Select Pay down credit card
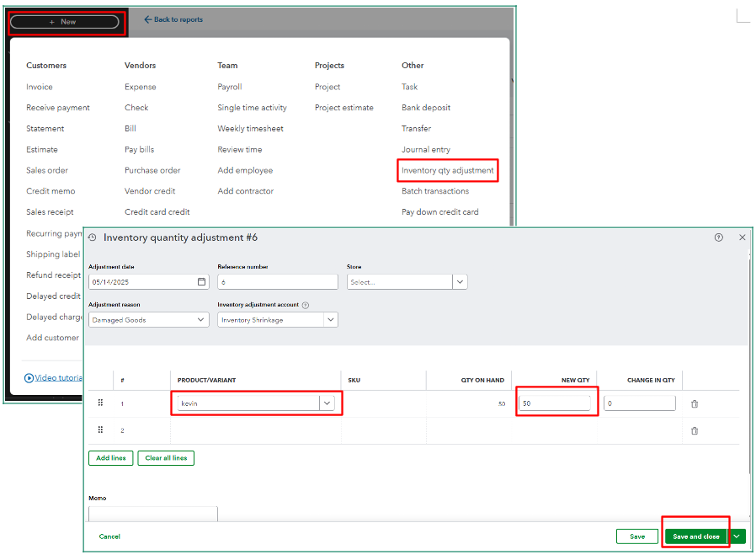 click(439, 212)
